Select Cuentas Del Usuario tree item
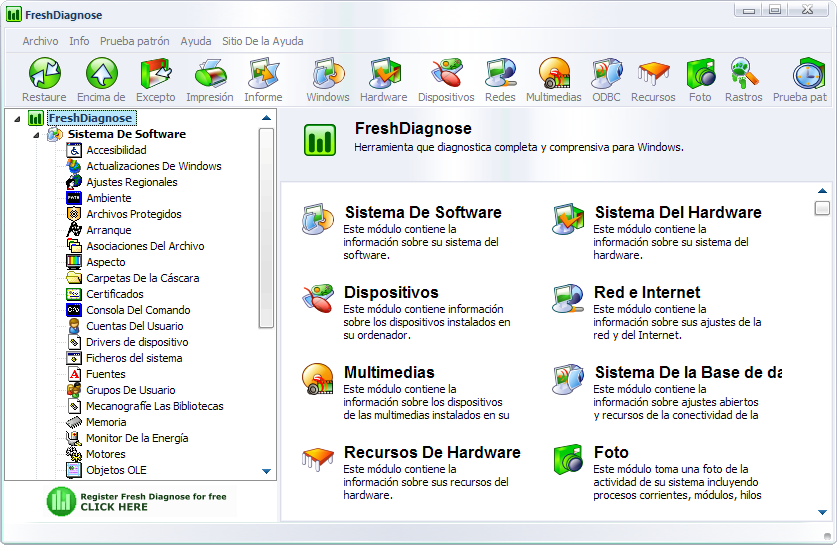Viewport: 837px width, 545px height. click(134, 326)
